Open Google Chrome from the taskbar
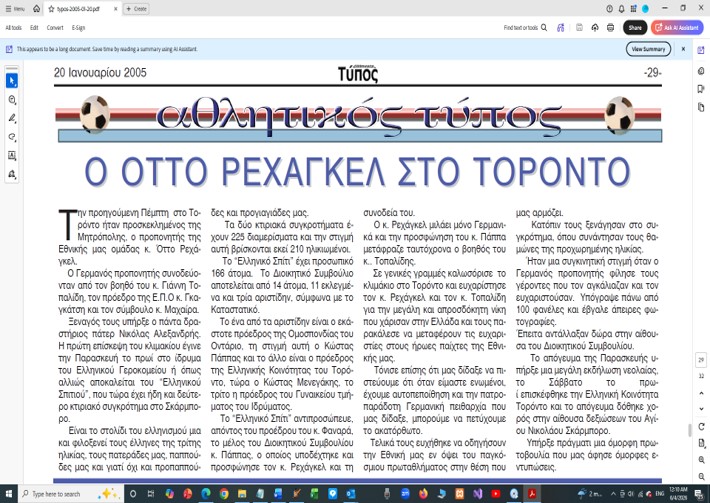This screenshot has width=710, height=503. [x=224, y=493]
